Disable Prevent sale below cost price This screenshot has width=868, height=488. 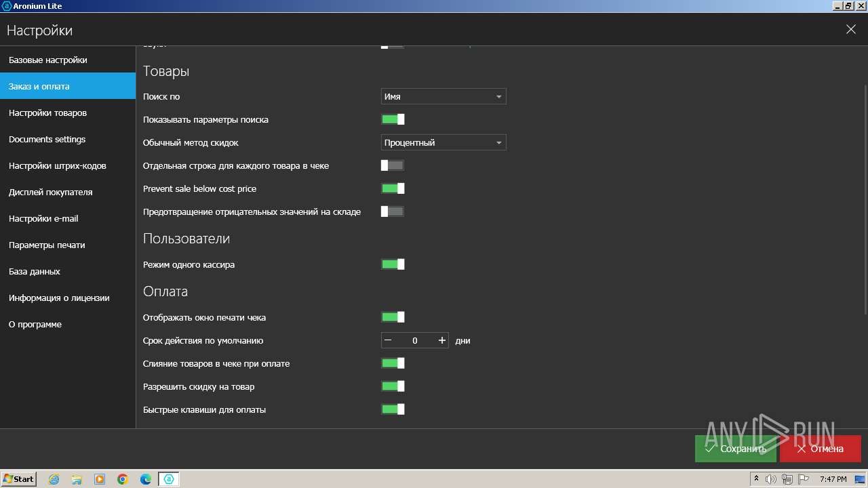point(393,188)
